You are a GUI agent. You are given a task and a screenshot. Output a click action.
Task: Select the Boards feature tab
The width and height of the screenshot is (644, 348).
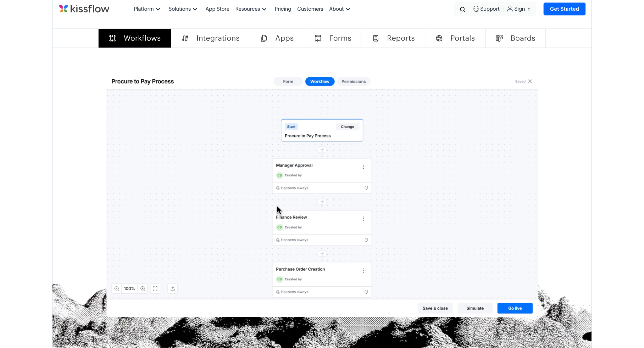click(x=515, y=38)
